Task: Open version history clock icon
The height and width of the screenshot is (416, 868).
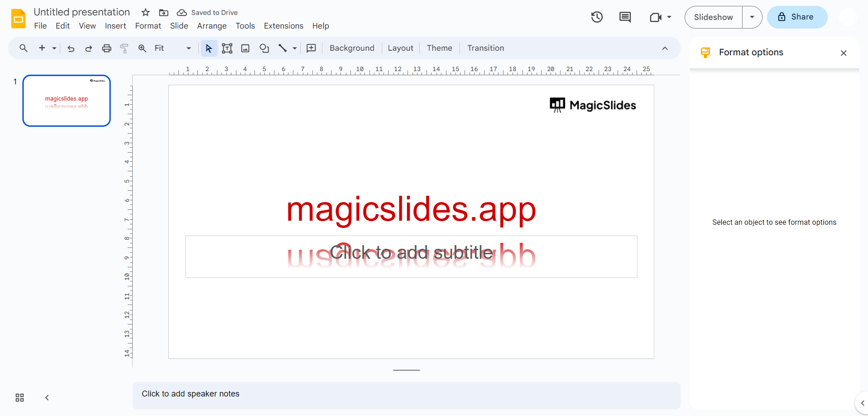Action: coord(597,17)
